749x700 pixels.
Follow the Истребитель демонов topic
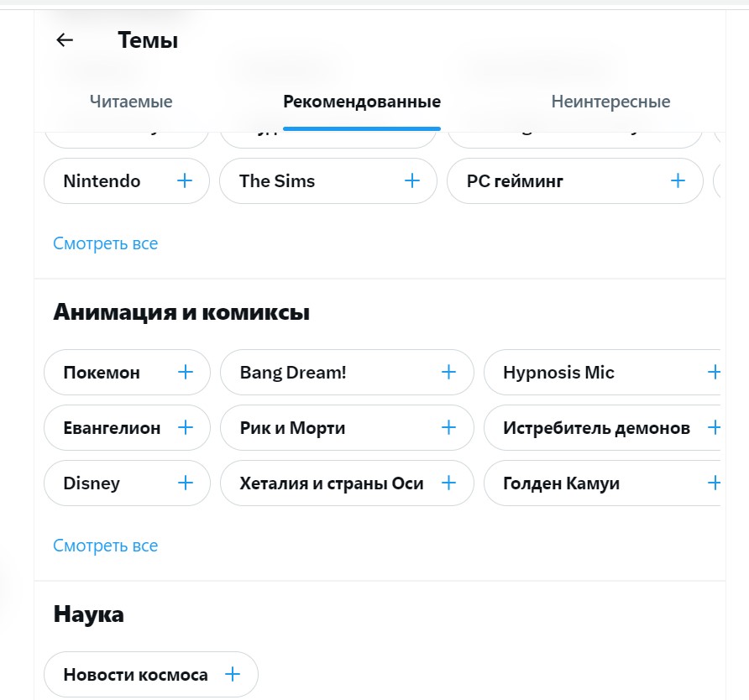(x=715, y=427)
